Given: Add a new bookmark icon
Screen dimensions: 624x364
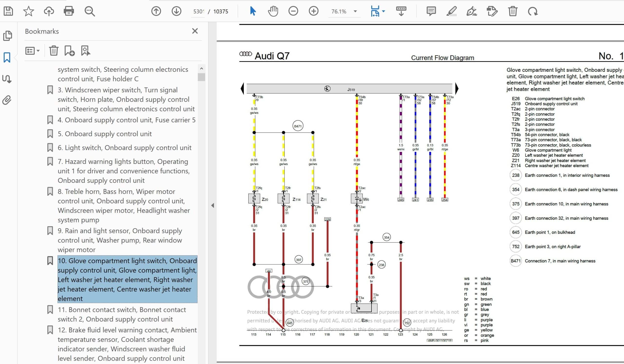Looking at the screenshot, I should click(x=69, y=51).
